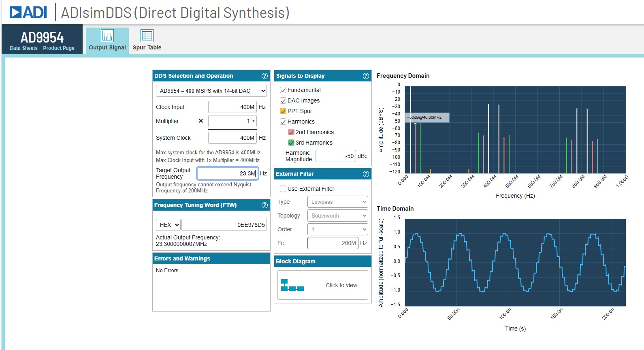Click help icon for External Filter

(366, 174)
